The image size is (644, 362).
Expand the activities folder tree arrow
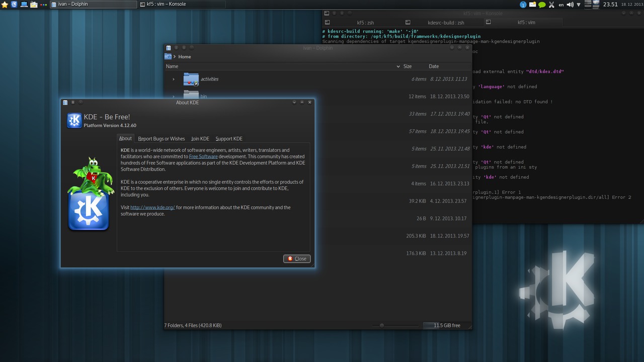click(x=174, y=79)
